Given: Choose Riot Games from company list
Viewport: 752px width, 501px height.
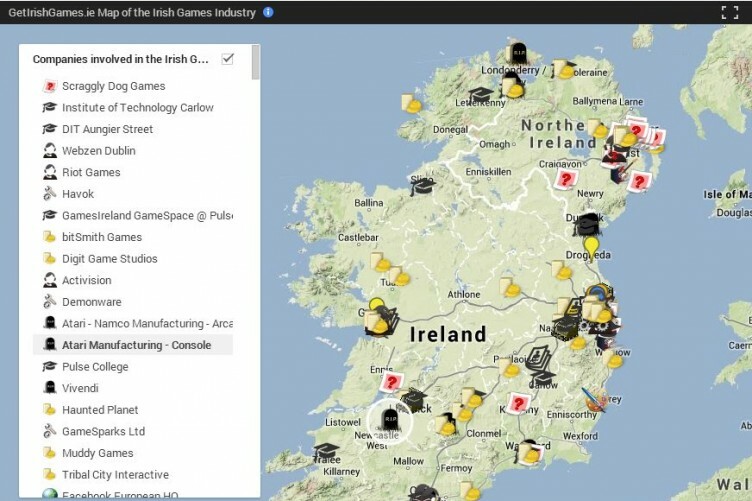Looking at the screenshot, I should [91, 172].
